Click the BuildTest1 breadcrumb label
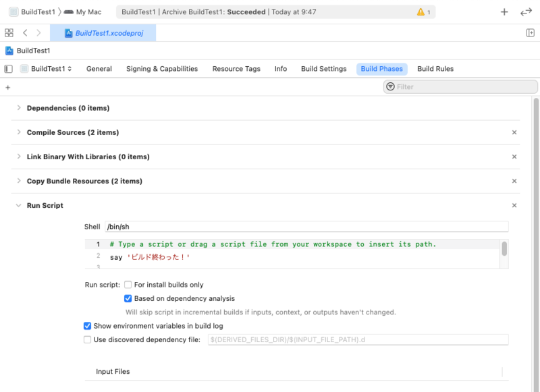The image size is (540, 392). coord(33,51)
